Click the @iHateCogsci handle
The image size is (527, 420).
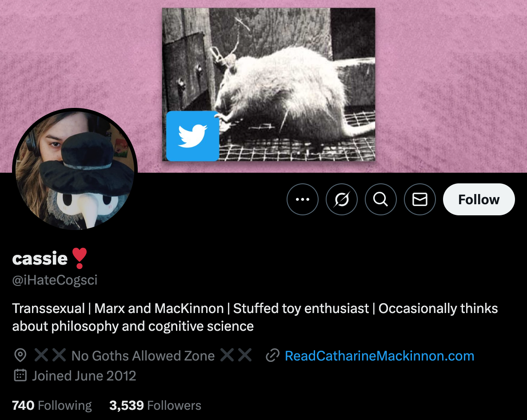(x=55, y=280)
